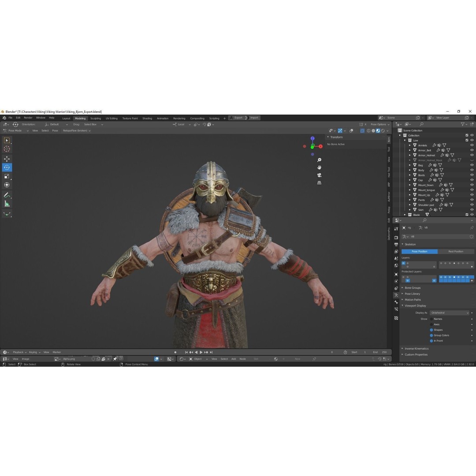Open the Local pivot orientation dropdown
The image size is (476, 476).
182,124
